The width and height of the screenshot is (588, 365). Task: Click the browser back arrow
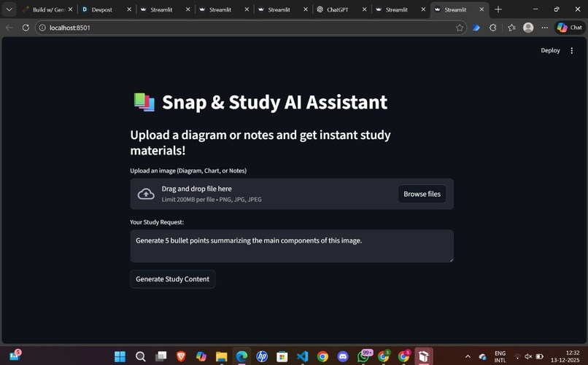coord(9,28)
